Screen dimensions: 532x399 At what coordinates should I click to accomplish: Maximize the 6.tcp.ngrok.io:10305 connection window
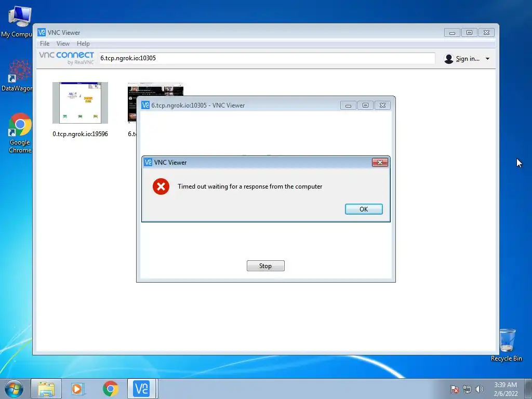click(365, 105)
